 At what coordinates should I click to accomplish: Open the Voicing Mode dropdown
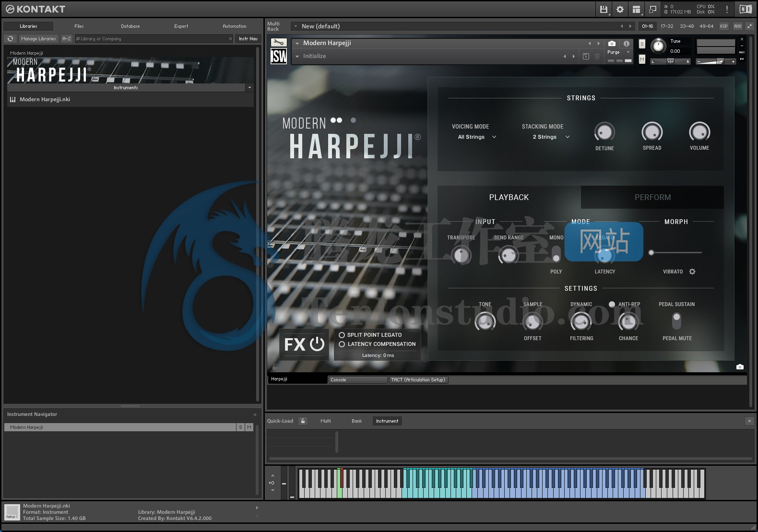[x=477, y=137]
